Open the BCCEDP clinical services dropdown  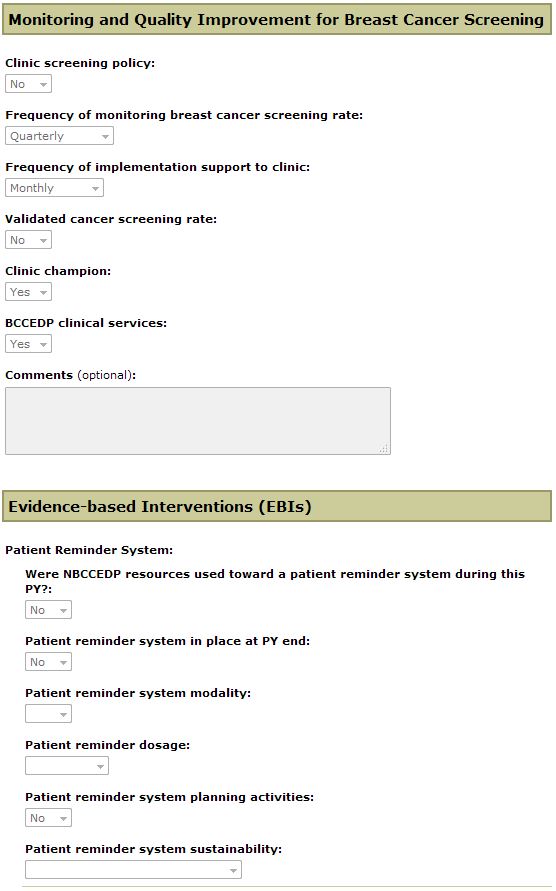coord(28,344)
